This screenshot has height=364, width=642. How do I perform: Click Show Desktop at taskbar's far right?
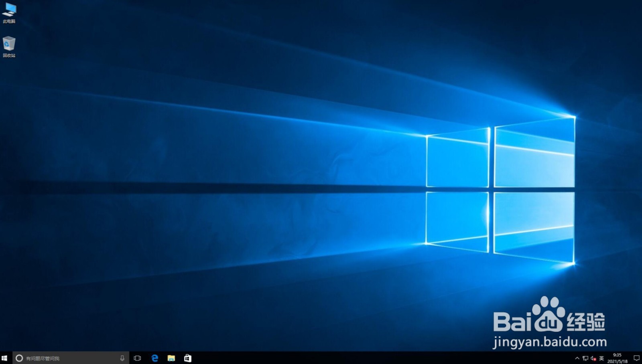(x=641, y=358)
